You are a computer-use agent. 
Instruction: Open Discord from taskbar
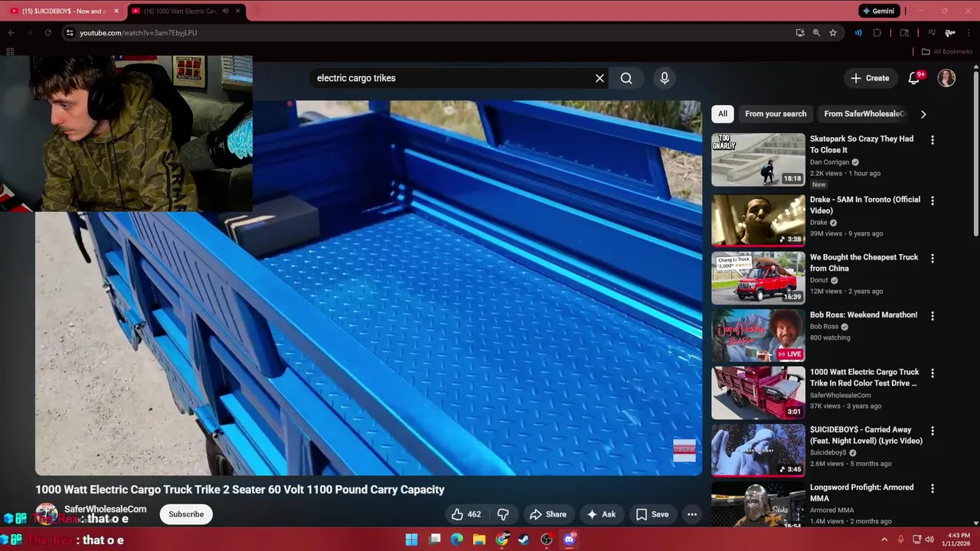coord(569,540)
